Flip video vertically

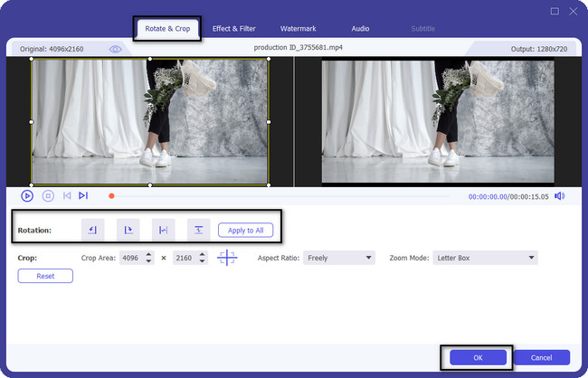point(198,230)
